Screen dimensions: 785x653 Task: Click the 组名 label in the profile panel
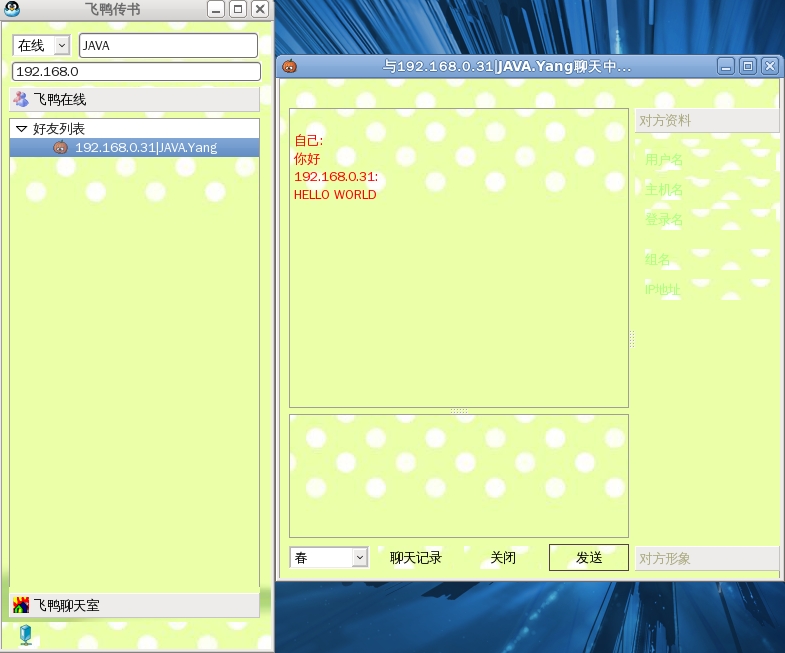click(x=657, y=259)
